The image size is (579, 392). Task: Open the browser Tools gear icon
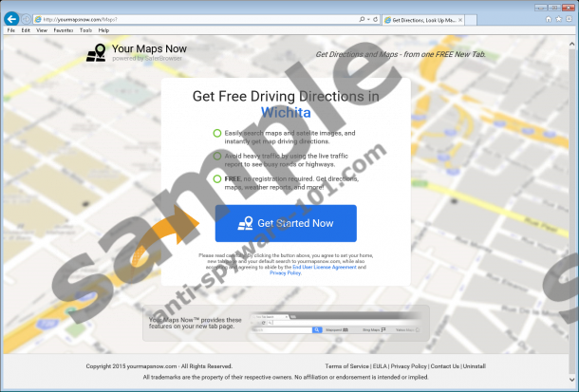(x=569, y=19)
